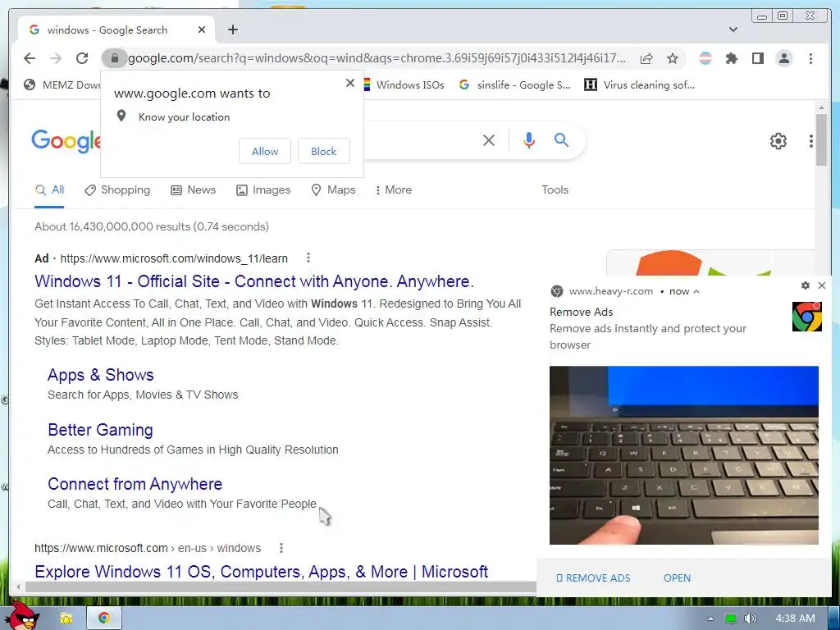
Task: Open the MEMZ Download bookmark
Action: pyautogui.click(x=62, y=85)
